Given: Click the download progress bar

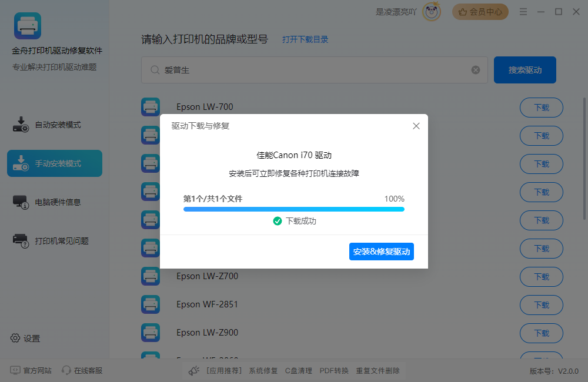Looking at the screenshot, I should 293,209.
